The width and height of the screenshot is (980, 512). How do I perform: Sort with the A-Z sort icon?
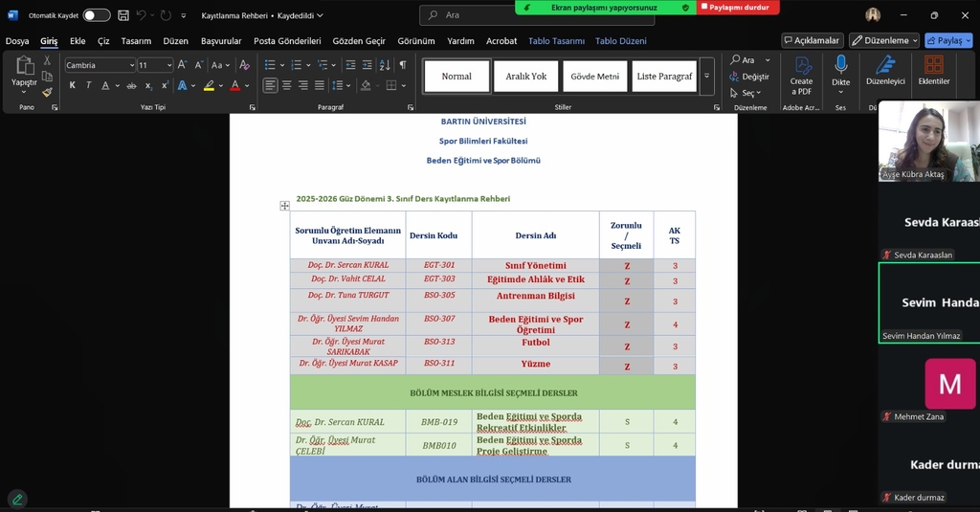coord(385,65)
